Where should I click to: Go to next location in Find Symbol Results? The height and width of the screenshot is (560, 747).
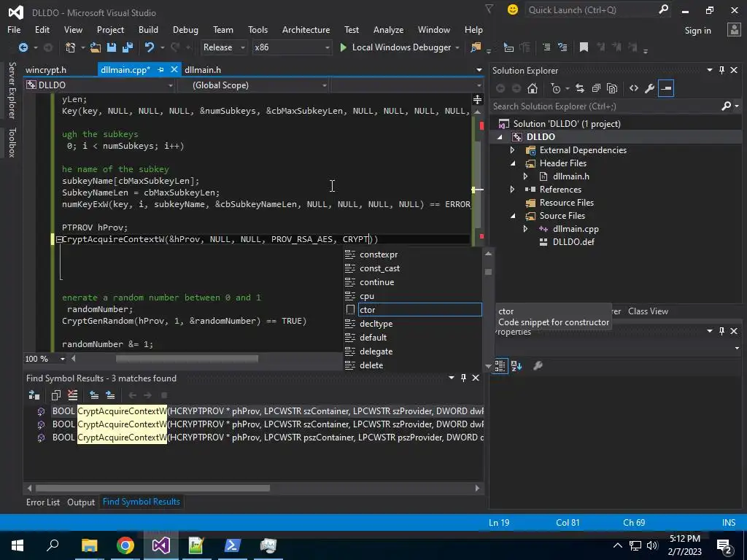[110, 395]
